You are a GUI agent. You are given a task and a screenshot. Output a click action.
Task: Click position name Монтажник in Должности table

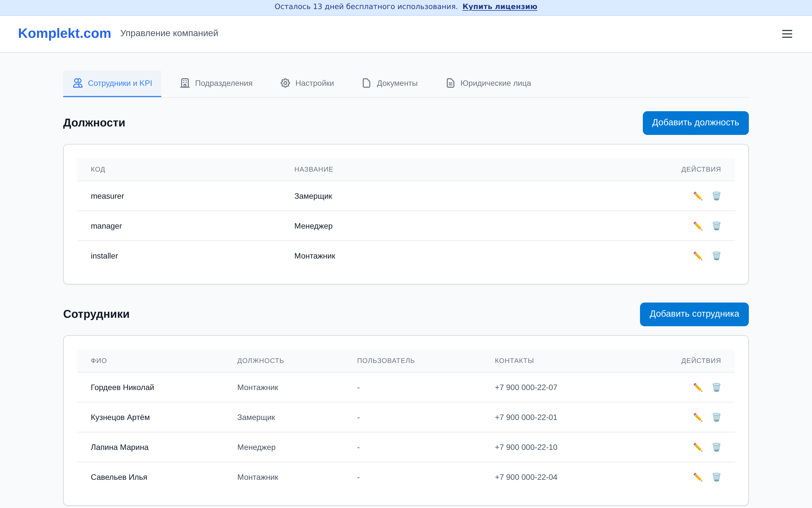pos(315,256)
